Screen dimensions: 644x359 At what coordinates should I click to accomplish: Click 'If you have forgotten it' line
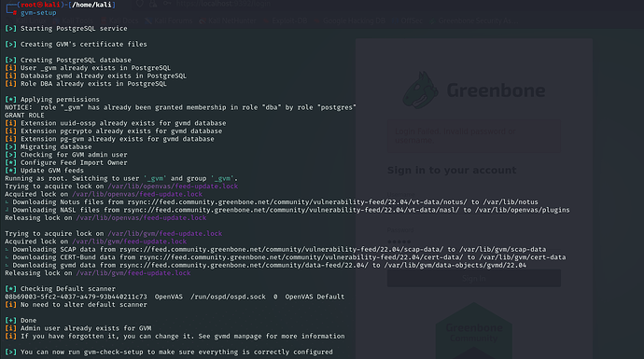175,337
